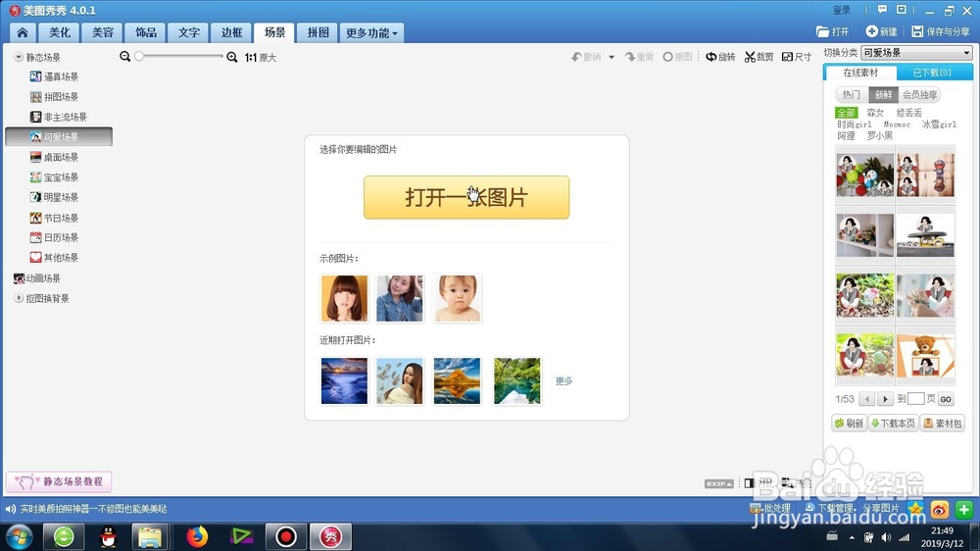Open the 美容 tab
This screenshot has height=551, width=980.
(103, 32)
